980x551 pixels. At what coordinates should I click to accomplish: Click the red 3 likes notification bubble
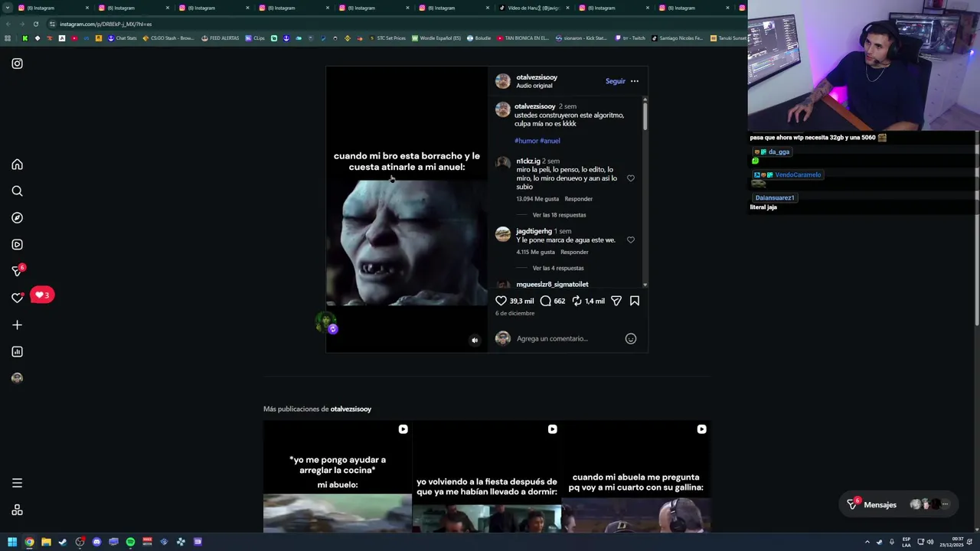42,295
